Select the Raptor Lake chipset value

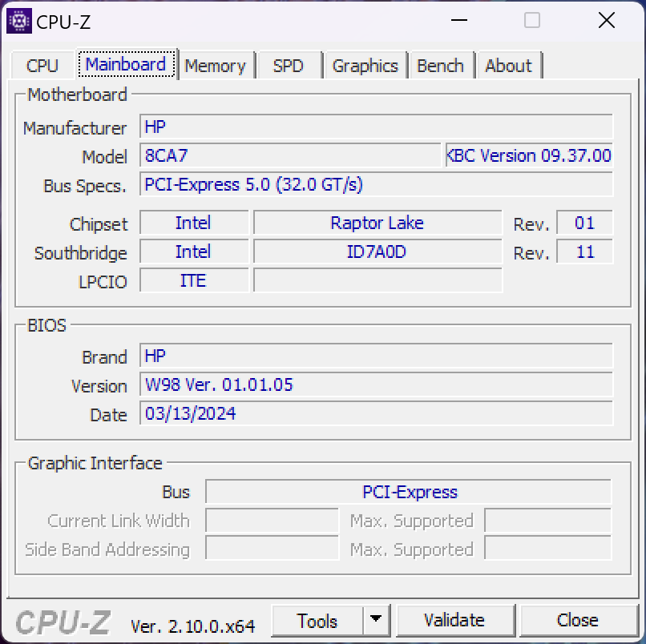(x=378, y=223)
